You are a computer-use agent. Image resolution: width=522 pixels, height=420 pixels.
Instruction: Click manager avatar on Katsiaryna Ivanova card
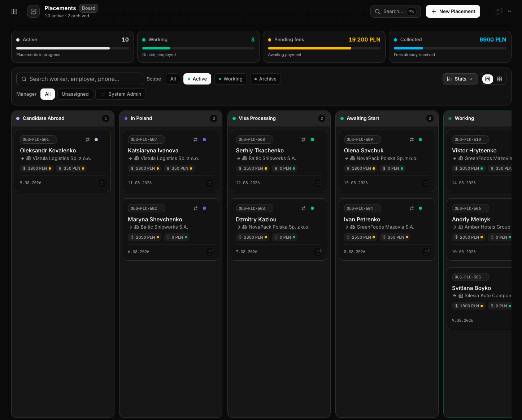210,183
